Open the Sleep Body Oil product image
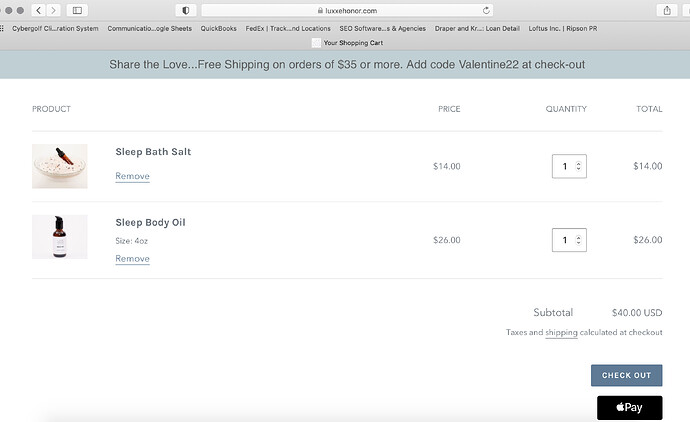Screen dimensions: 690x422 pyautogui.click(x=59, y=237)
